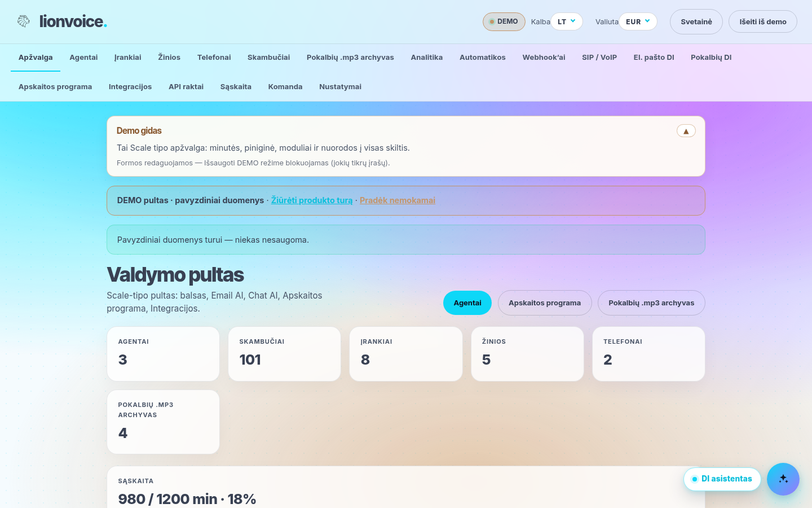Open the Nustatymai settings tab
The width and height of the screenshot is (812, 508).
340,87
